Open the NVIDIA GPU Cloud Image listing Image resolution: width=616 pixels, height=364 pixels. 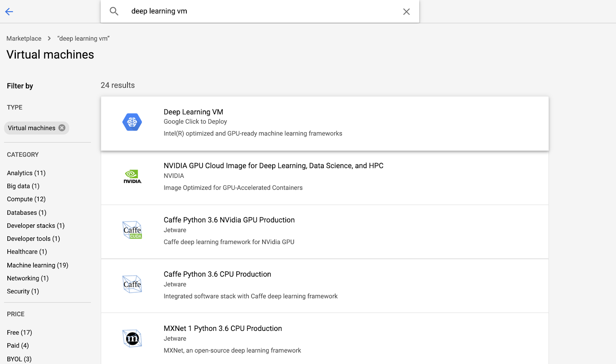pos(273,166)
